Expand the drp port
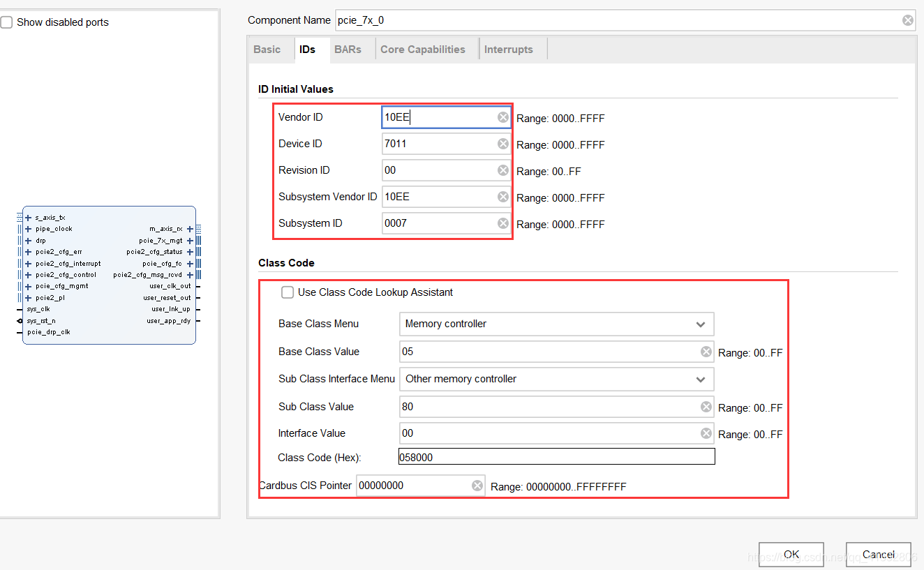This screenshot has height=570, width=924. [x=28, y=240]
